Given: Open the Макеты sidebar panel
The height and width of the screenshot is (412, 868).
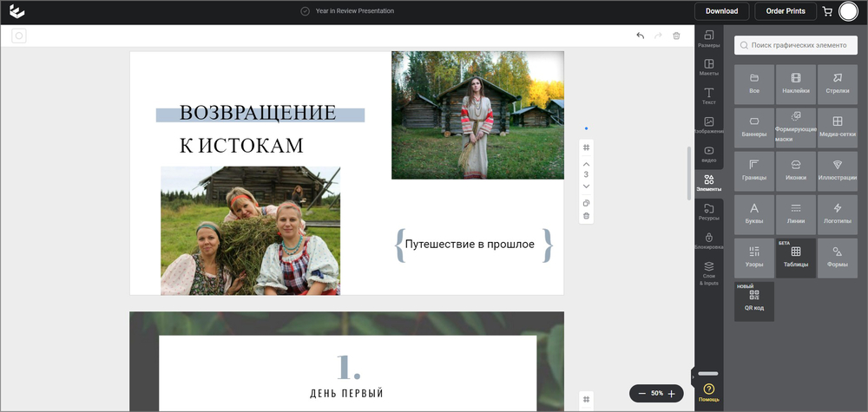Looking at the screenshot, I should click(709, 68).
